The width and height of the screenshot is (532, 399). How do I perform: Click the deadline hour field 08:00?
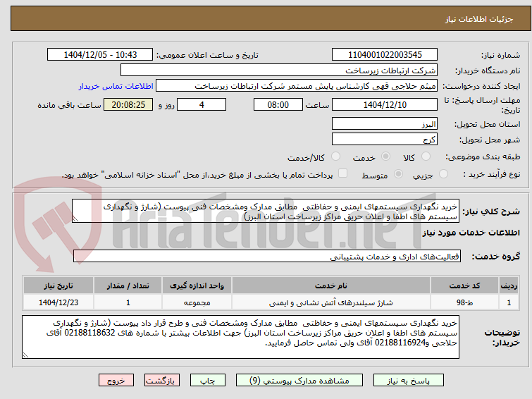(x=278, y=104)
